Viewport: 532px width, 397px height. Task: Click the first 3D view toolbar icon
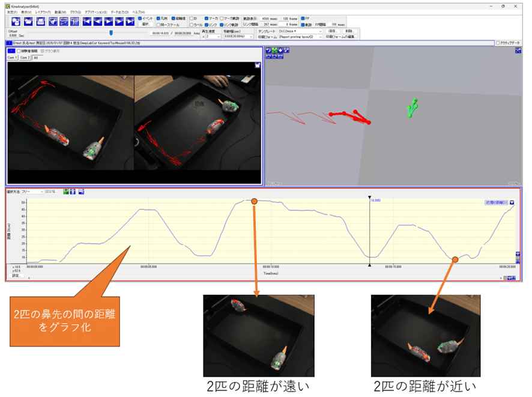click(268, 50)
